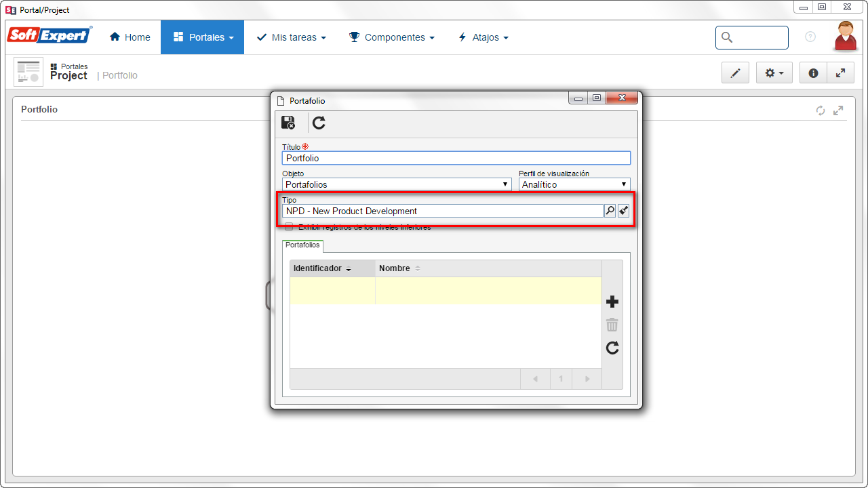Clear the Tipo field with eraser icon

pos(624,211)
